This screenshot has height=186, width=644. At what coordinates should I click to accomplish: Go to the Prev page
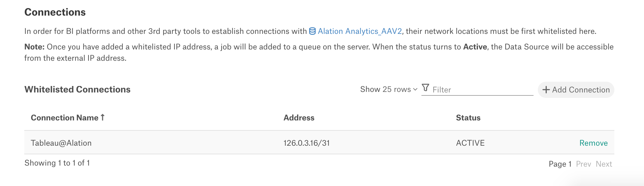click(583, 164)
